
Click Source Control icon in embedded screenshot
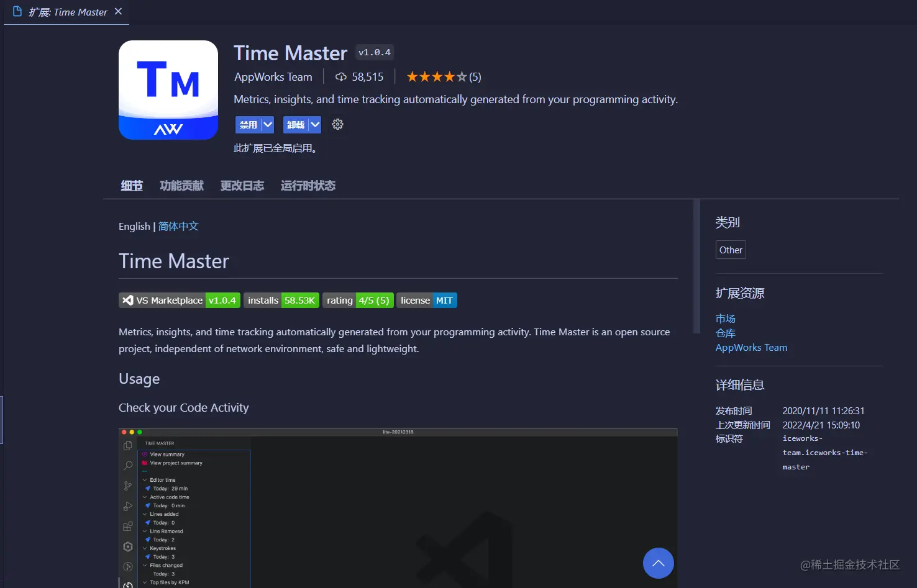click(x=128, y=486)
